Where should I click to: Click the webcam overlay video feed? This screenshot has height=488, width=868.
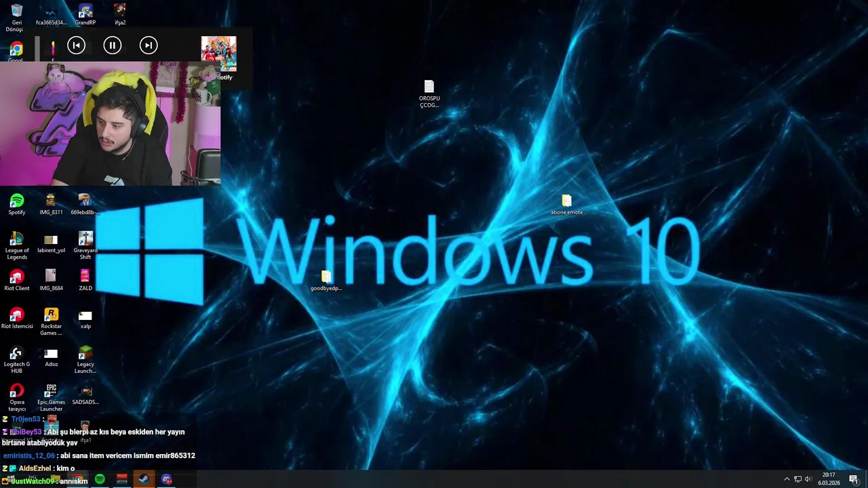[x=110, y=124]
